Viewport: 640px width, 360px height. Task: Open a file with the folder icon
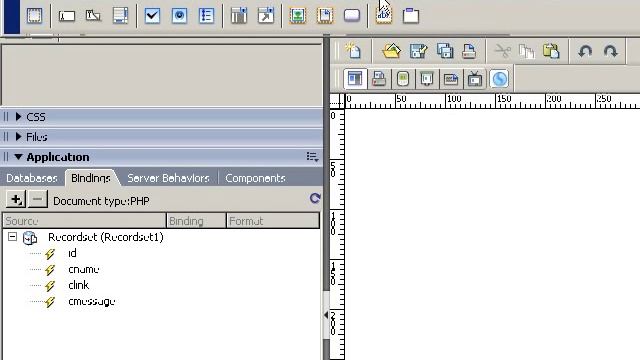(x=391, y=51)
